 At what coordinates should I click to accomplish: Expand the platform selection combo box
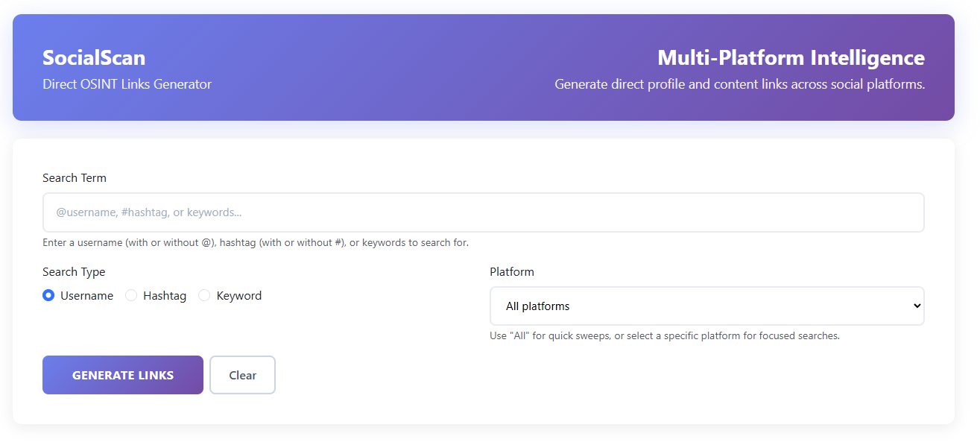point(706,306)
